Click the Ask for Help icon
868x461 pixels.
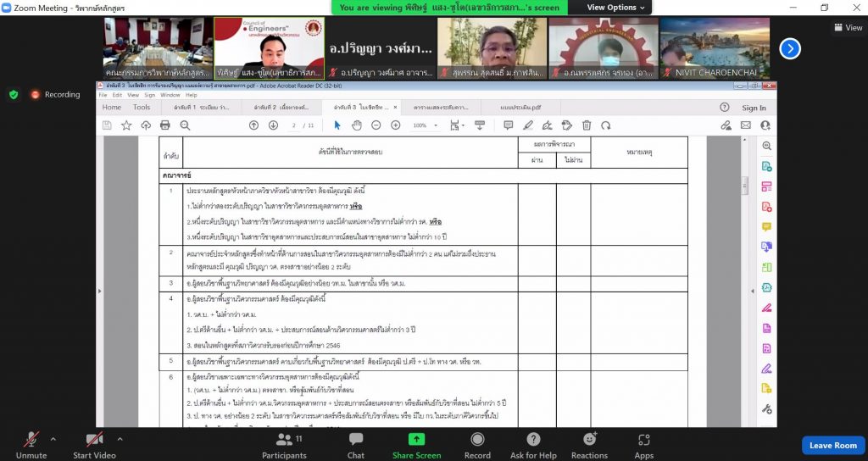(533, 440)
